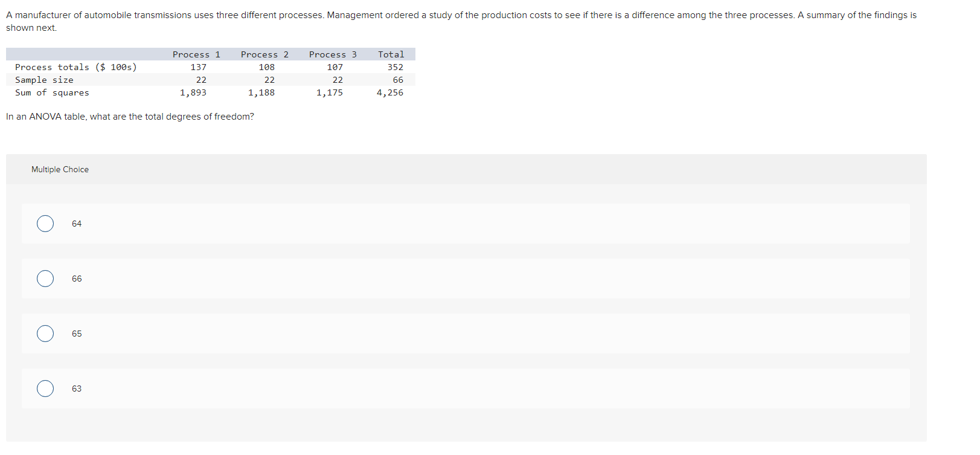Click the Sample size row label
The width and height of the screenshot is (980, 455).
coord(44,79)
